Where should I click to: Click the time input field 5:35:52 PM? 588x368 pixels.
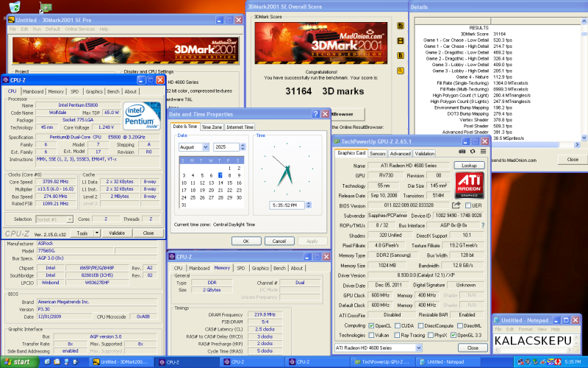tap(287, 205)
